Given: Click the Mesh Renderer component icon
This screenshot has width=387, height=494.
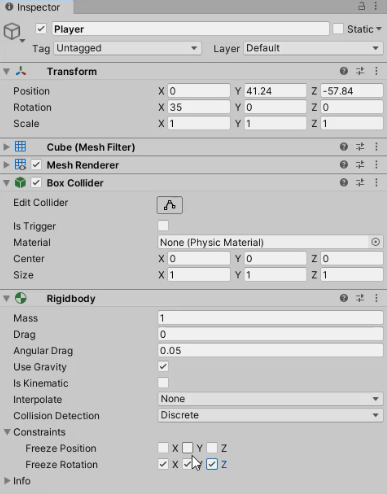Looking at the screenshot, I should tap(20, 165).
